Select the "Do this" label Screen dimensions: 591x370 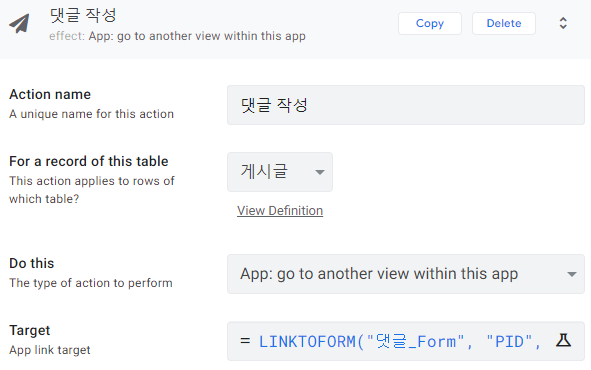pyautogui.click(x=32, y=263)
